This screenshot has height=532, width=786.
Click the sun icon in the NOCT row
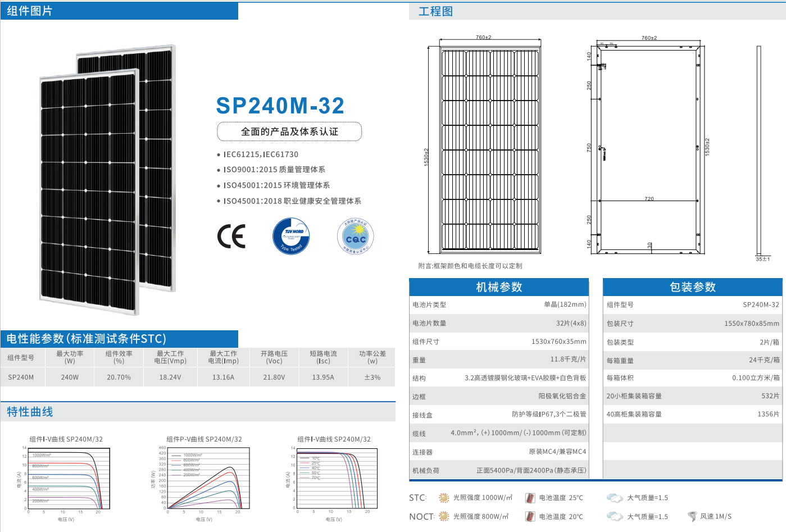coord(444,516)
